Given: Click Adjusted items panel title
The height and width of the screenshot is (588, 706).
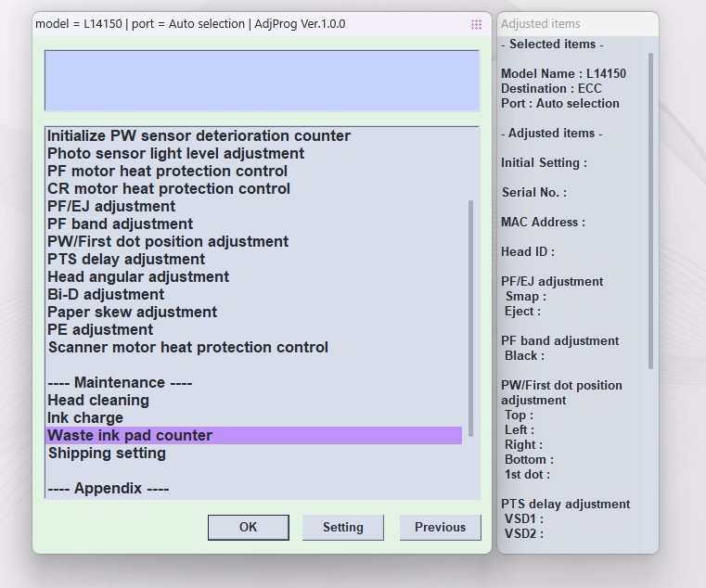Looking at the screenshot, I should coord(540,24).
